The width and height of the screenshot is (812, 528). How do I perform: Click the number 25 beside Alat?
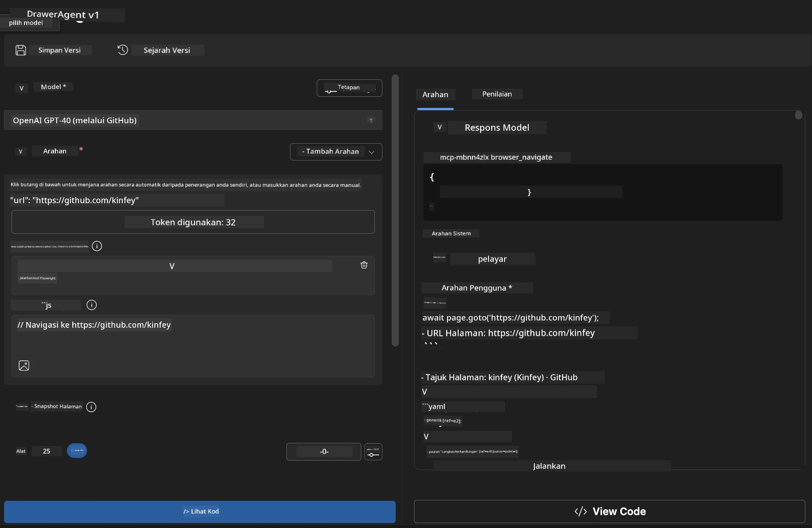click(46, 451)
